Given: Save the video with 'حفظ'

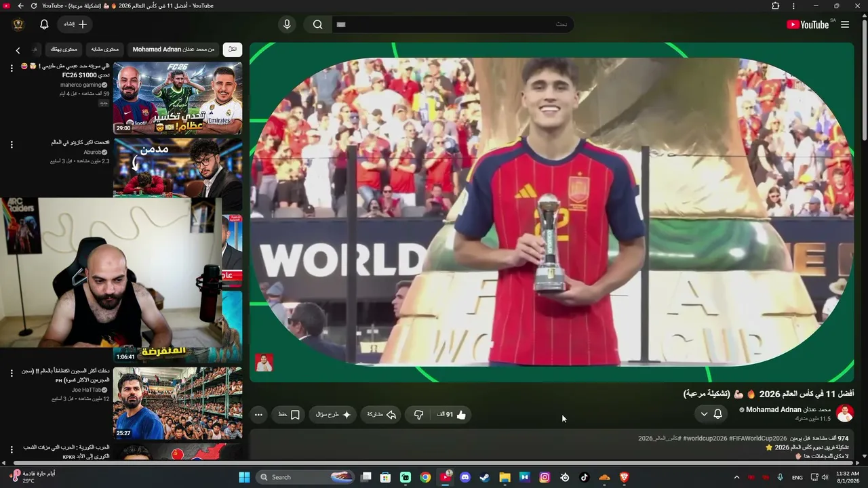Looking at the screenshot, I should coord(289,415).
